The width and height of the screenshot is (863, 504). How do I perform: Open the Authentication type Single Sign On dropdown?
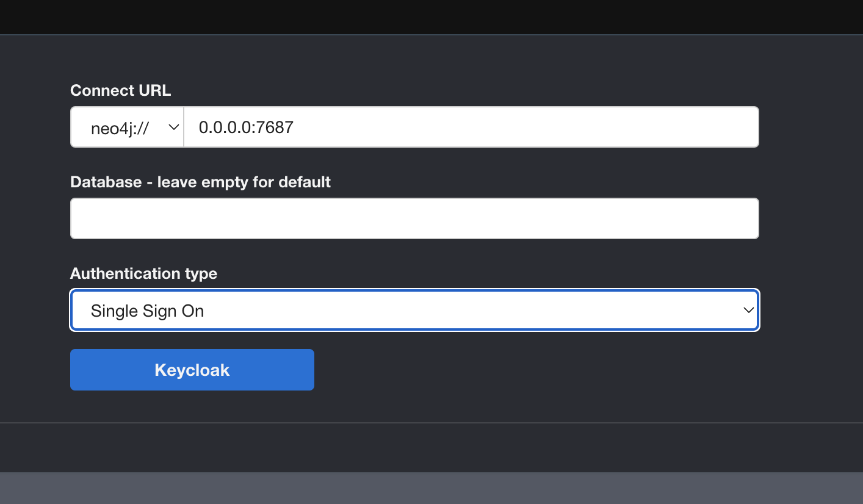pos(414,311)
